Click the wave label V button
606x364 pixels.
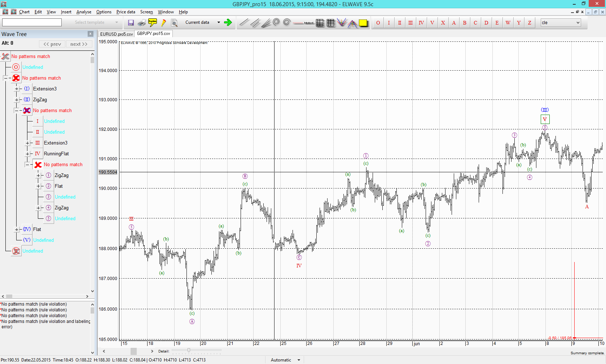432,23
